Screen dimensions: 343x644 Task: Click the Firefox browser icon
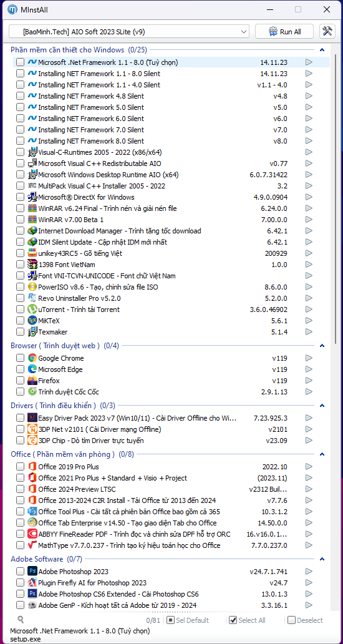tap(32, 381)
